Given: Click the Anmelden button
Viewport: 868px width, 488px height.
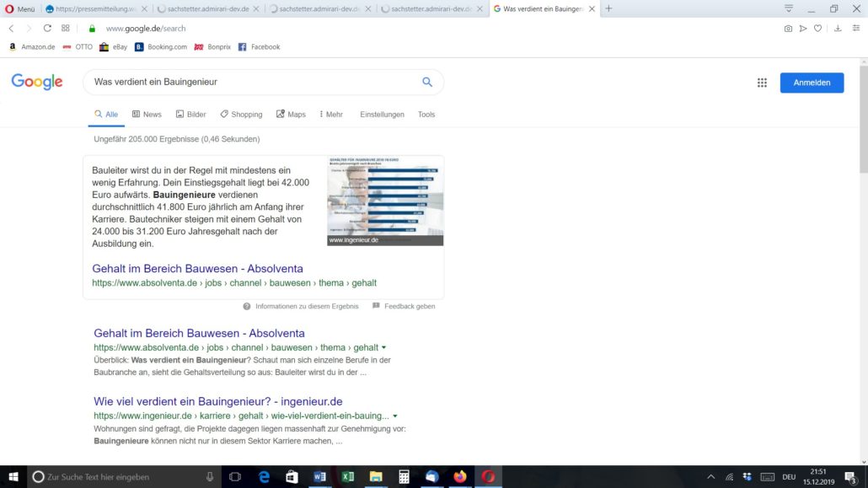Looking at the screenshot, I should [x=812, y=83].
